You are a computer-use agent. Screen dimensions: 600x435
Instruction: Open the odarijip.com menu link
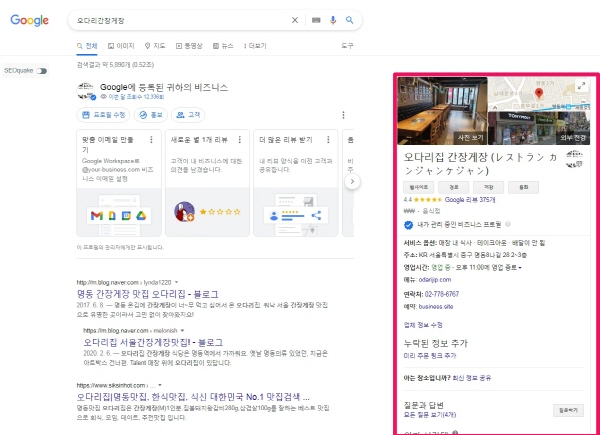coord(435,280)
